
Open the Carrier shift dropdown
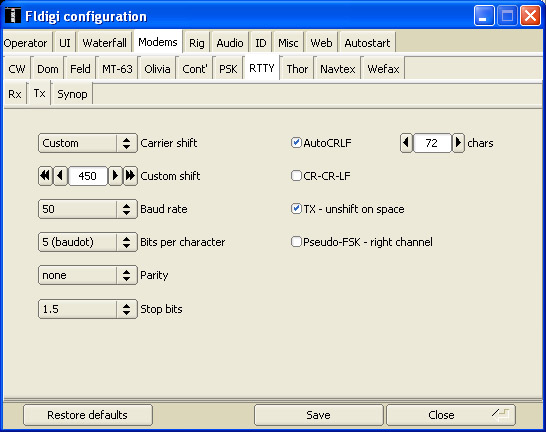click(88, 143)
